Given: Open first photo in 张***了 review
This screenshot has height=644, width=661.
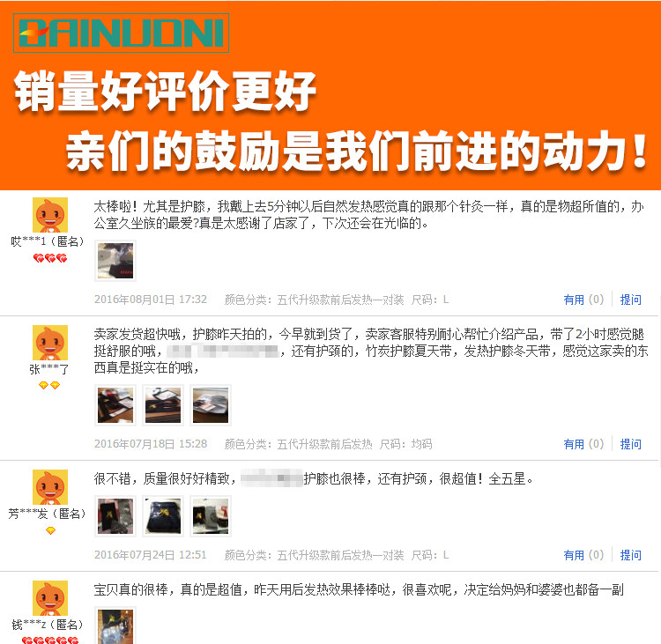Looking at the screenshot, I should (x=115, y=405).
